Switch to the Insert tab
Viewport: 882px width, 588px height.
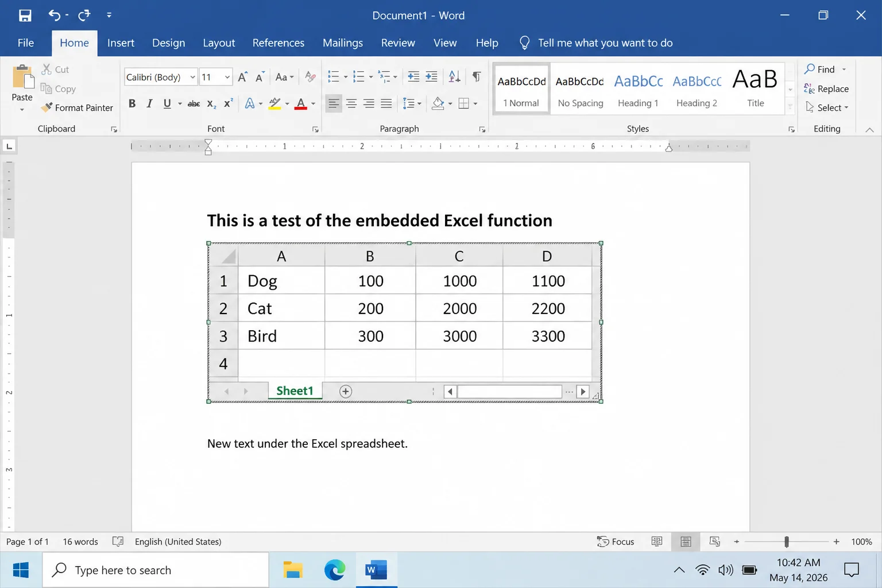[x=121, y=43]
